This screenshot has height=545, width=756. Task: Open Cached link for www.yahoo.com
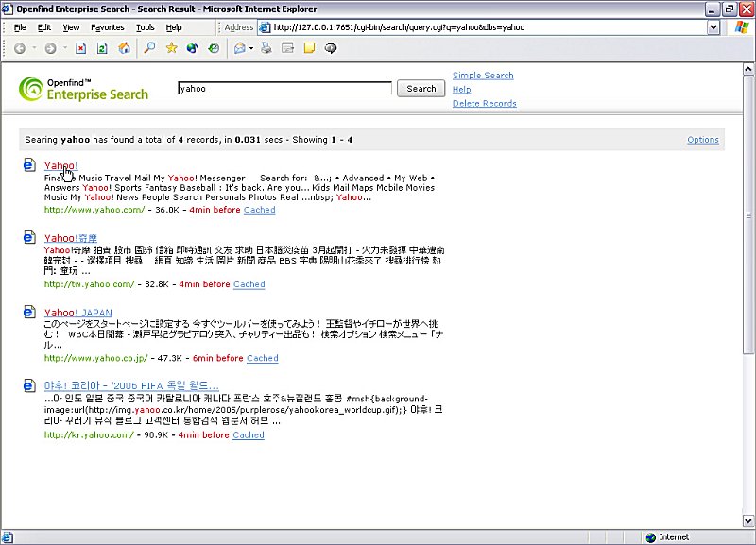coord(259,210)
